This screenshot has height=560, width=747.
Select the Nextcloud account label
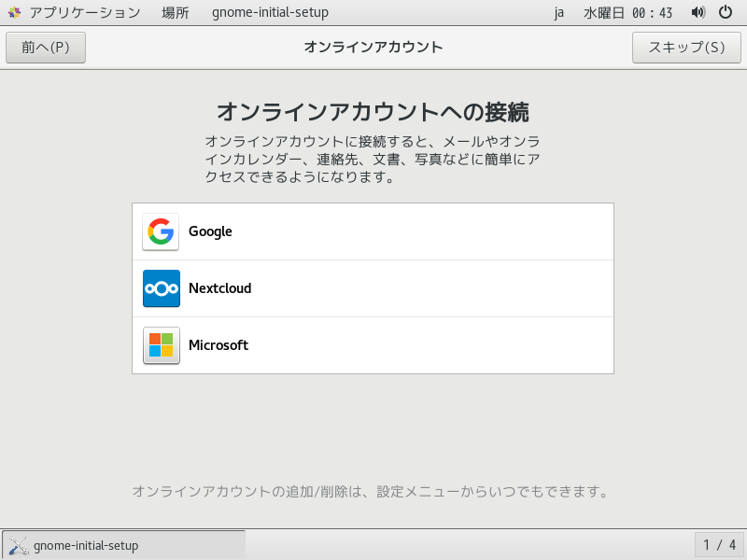click(x=219, y=288)
